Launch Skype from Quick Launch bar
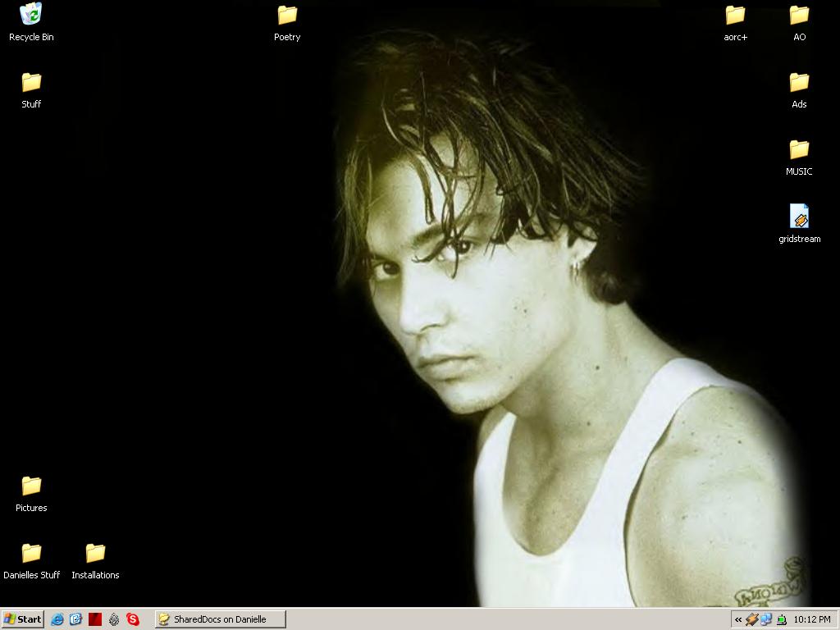This screenshot has width=840, height=630. click(x=133, y=619)
